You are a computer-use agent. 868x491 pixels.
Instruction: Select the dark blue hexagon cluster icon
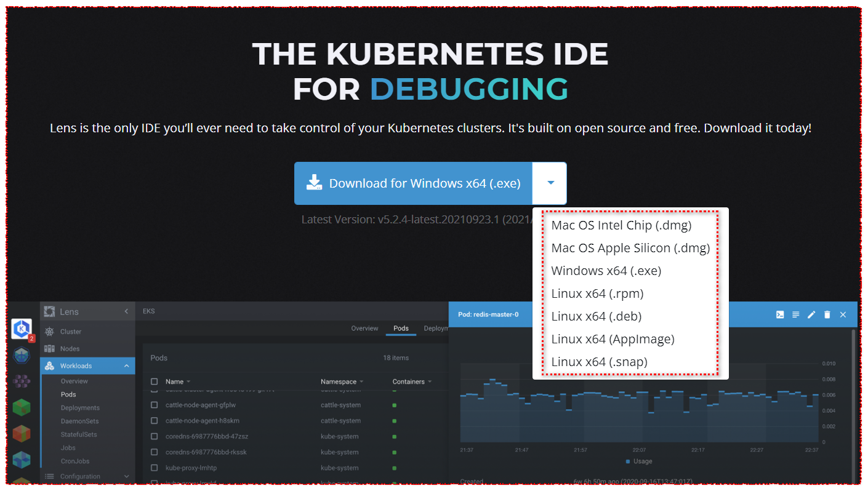[x=22, y=355]
